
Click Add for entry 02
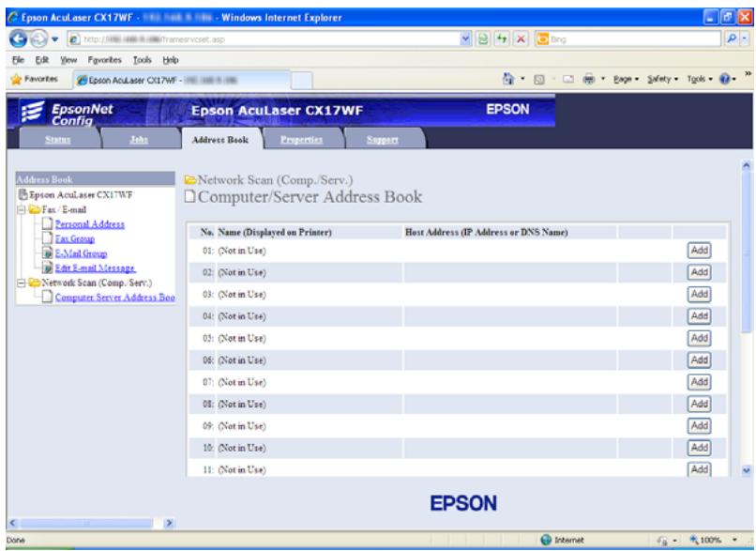pyautogui.click(x=699, y=272)
